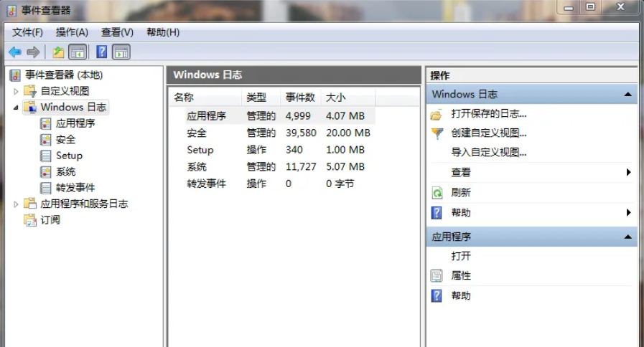Click the 打开保存的日志 folder icon
This screenshot has height=347, width=644.
(x=437, y=114)
